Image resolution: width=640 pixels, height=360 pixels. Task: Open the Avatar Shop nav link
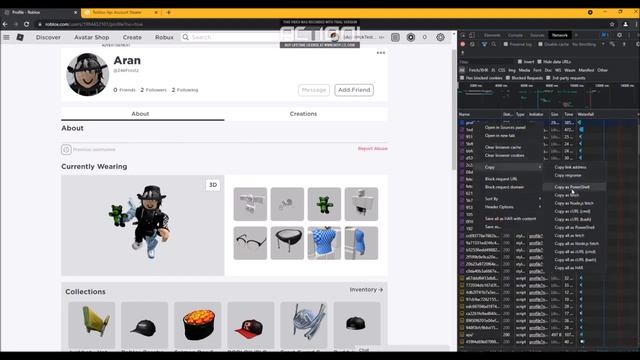click(x=91, y=37)
